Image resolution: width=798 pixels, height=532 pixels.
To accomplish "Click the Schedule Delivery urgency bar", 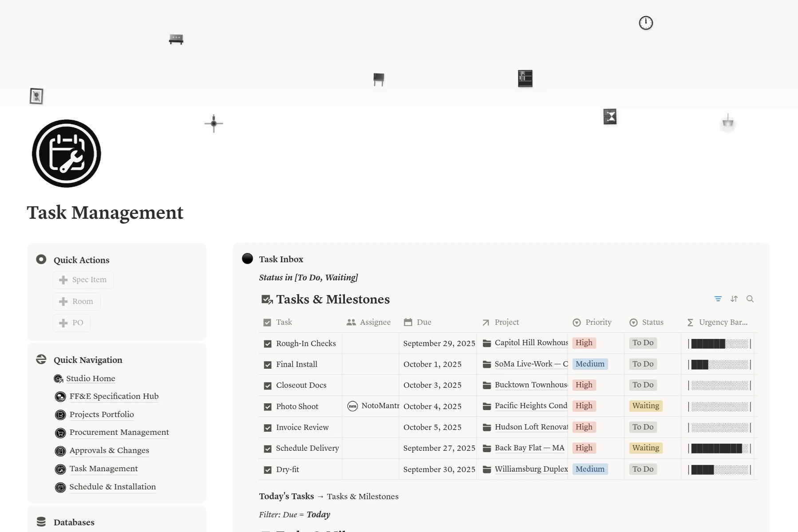I will [719, 449].
